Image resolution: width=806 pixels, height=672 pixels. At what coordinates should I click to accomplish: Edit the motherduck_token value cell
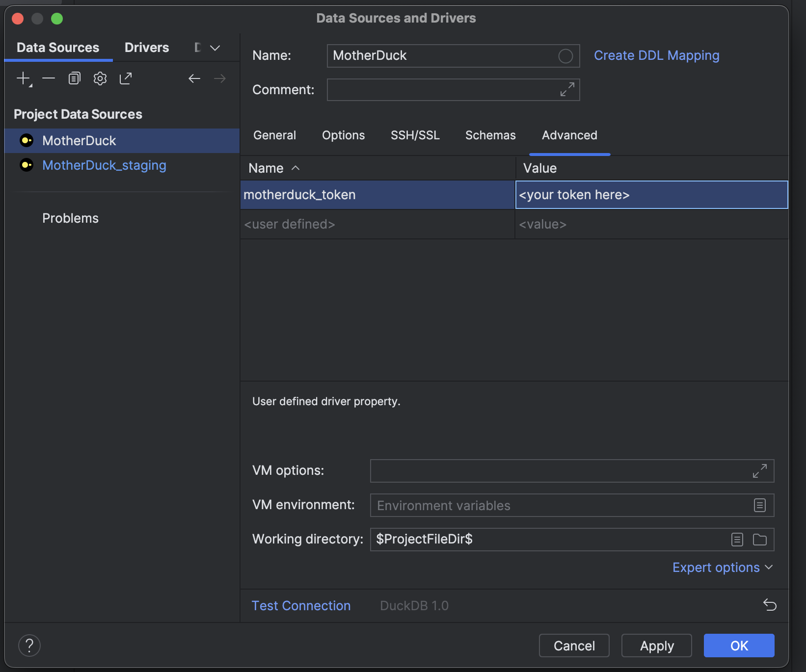click(652, 195)
